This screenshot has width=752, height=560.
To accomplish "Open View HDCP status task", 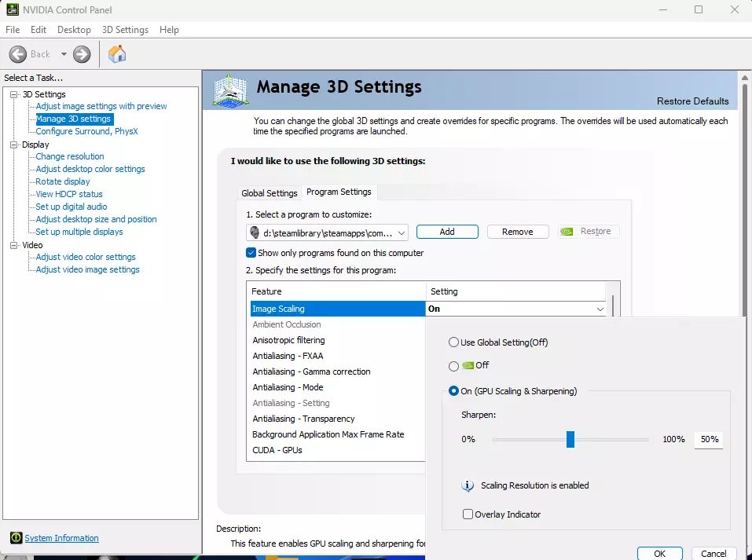I will (x=69, y=194).
